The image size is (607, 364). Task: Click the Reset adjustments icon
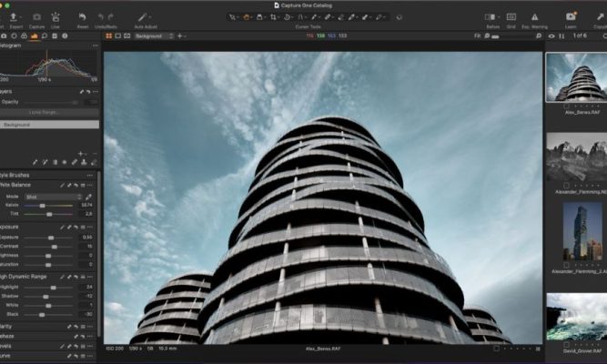(x=83, y=16)
